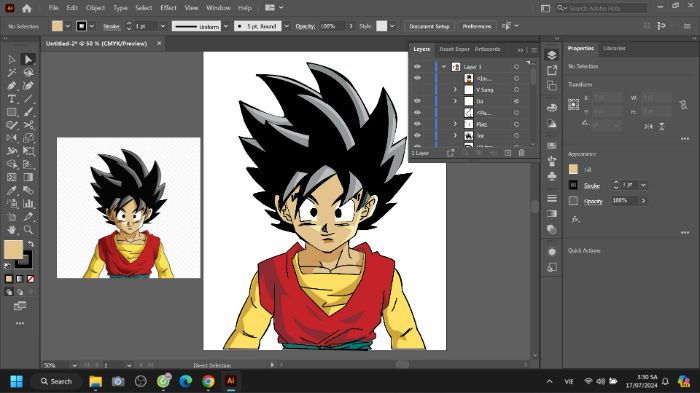The image size is (700, 393).
Task: Hide the Mat sublayer
Action: point(417,124)
